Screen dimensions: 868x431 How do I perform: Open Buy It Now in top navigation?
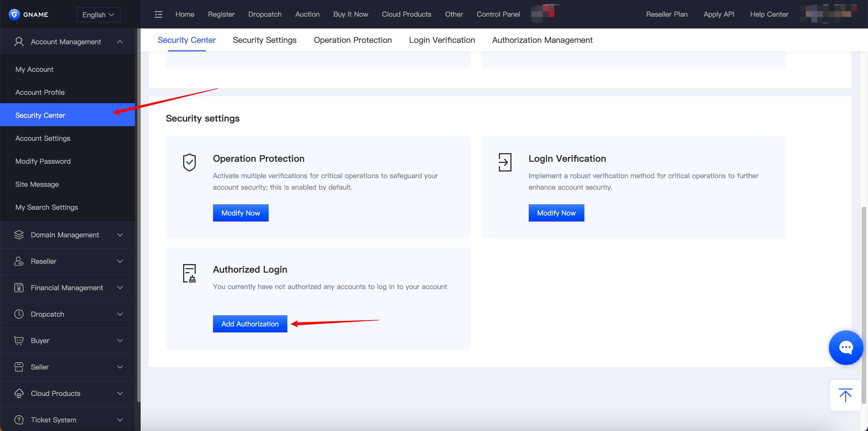pos(350,14)
